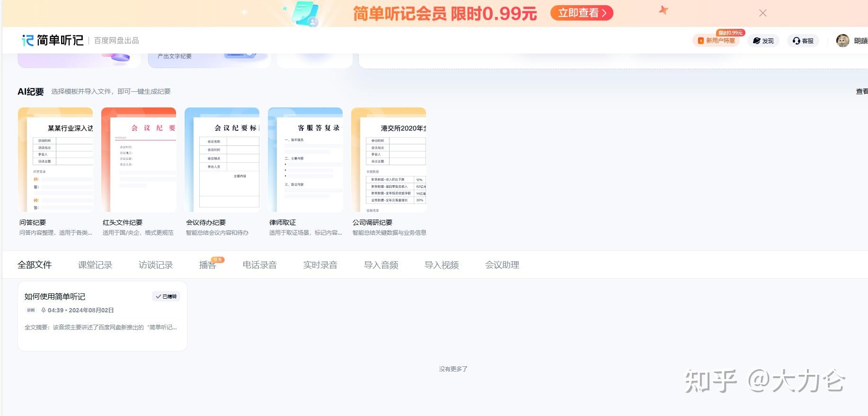Click the 红头文件纪要 template title

point(123,222)
